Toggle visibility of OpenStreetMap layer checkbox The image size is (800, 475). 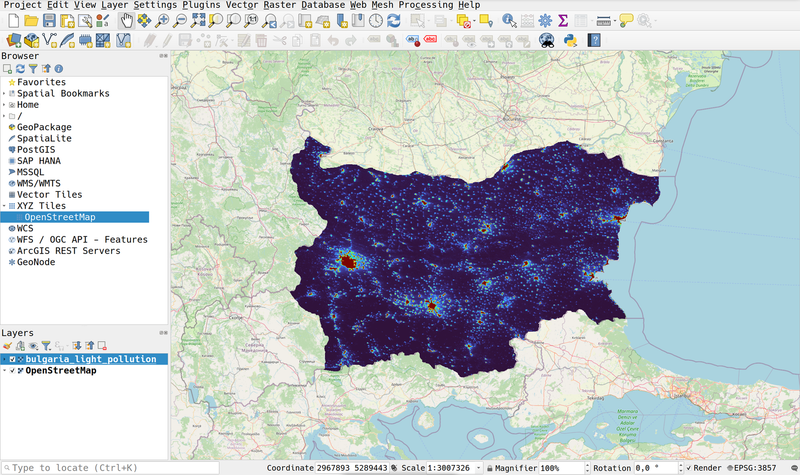[12, 371]
